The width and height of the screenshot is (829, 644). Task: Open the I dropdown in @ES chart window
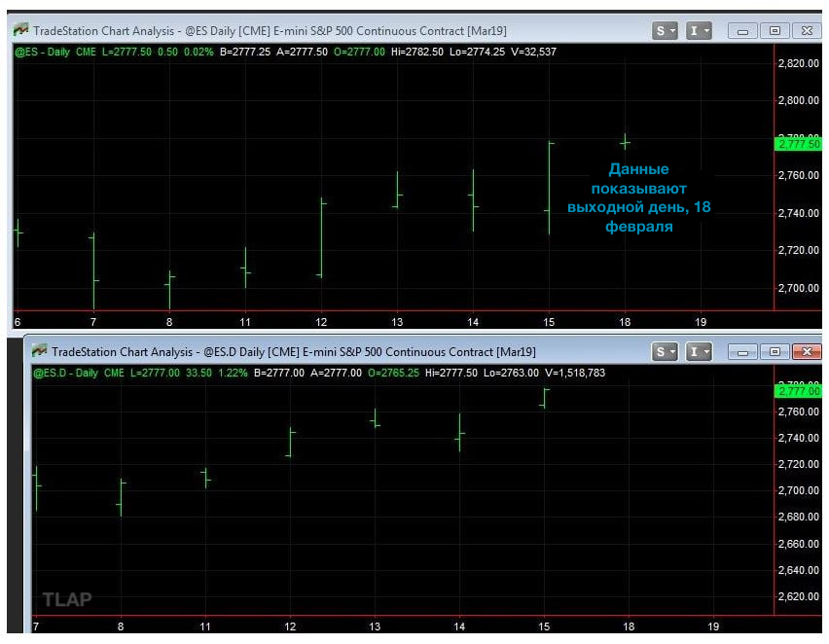tap(699, 31)
